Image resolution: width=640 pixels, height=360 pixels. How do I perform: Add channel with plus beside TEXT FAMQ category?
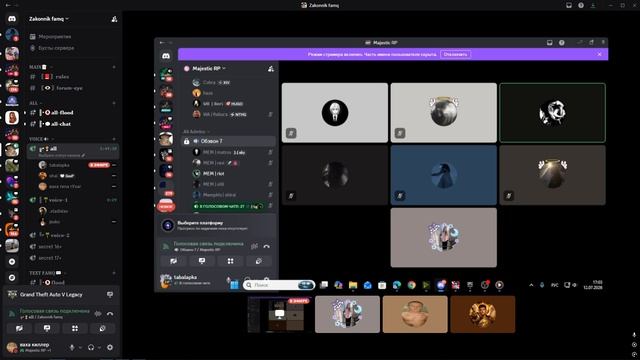114,273
